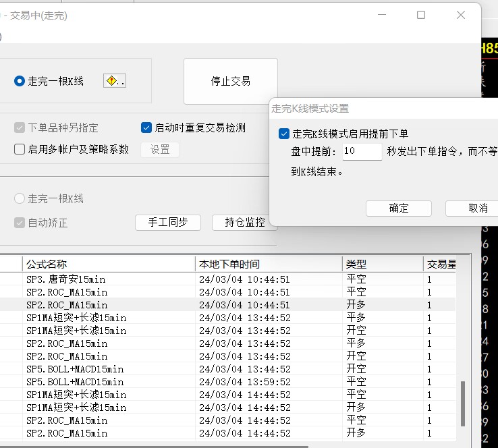
Task: Toggle the 自动矫正 checkbox
Action: point(20,223)
